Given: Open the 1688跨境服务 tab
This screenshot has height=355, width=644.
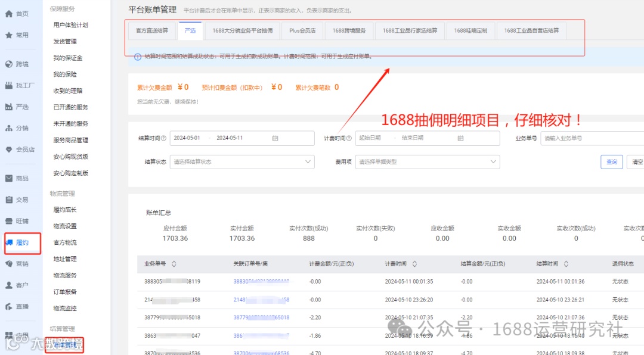Looking at the screenshot, I should [349, 31].
